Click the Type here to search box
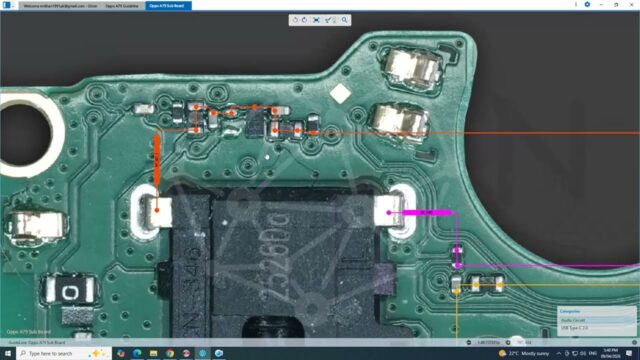640x360 pixels. point(64,353)
